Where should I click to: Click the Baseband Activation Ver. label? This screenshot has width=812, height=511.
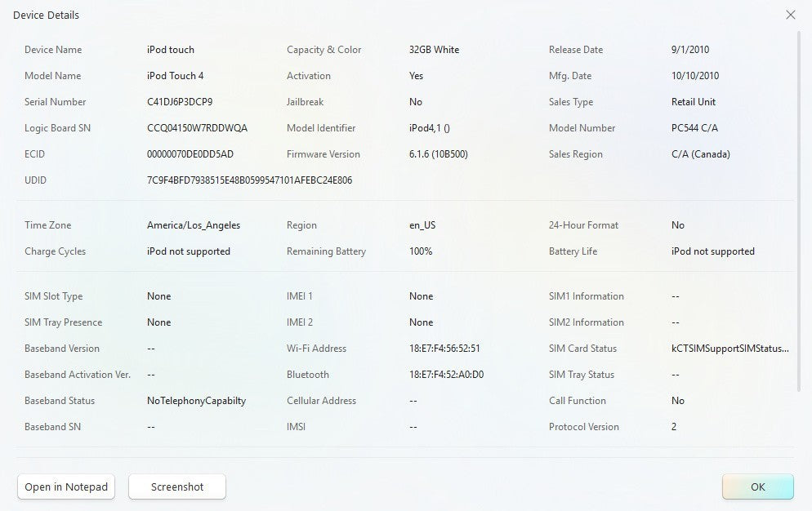pyautogui.click(x=78, y=375)
